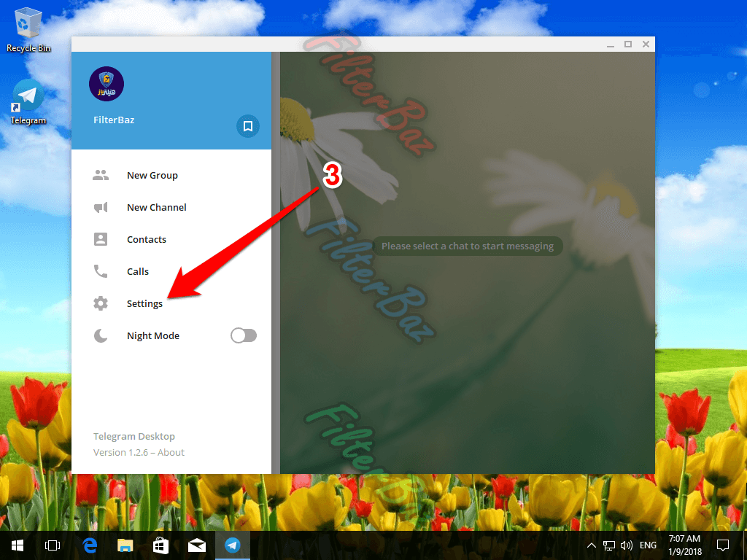Click the New Channel megaphone icon
Screen dimensions: 747x560
[101, 207]
